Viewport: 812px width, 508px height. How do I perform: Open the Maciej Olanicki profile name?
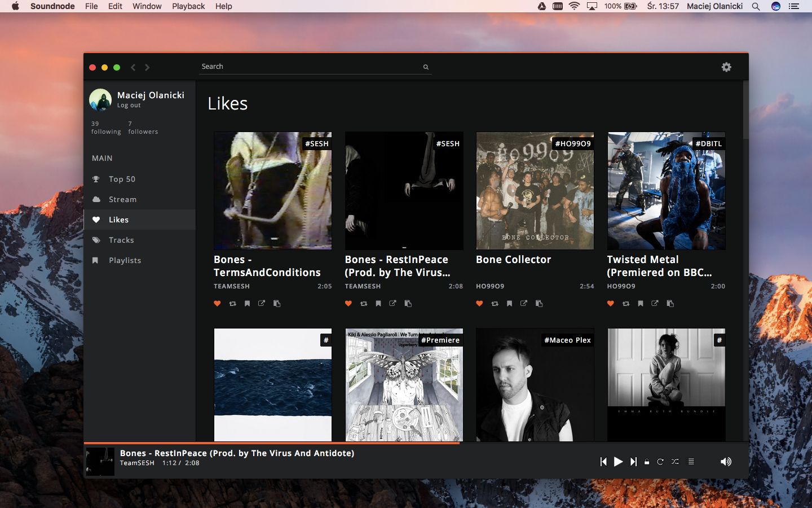pyautogui.click(x=151, y=95)
